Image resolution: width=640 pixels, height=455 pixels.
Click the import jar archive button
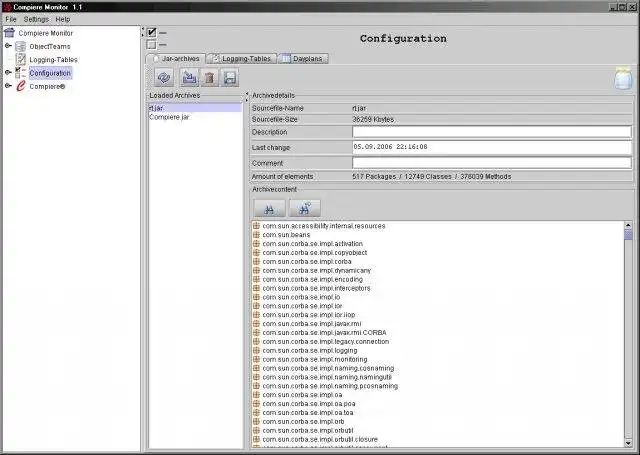(x=189, y=77)
